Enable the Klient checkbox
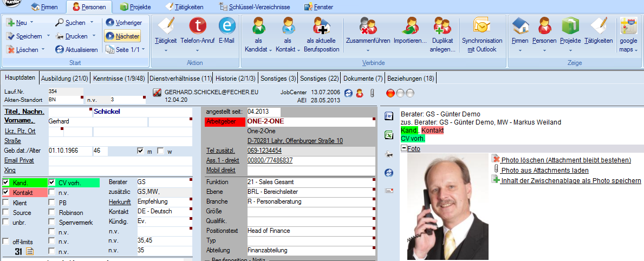 (x=6, y=203)
